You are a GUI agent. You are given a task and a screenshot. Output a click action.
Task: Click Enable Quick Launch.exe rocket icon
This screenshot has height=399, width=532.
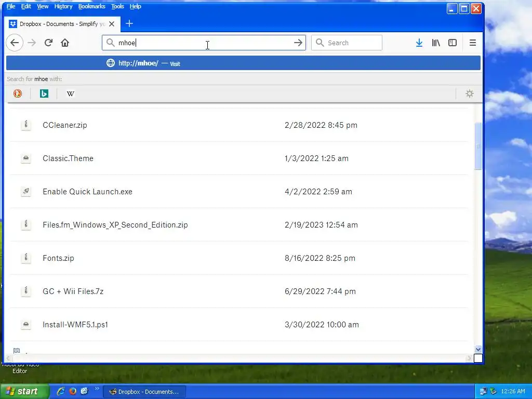26,191
